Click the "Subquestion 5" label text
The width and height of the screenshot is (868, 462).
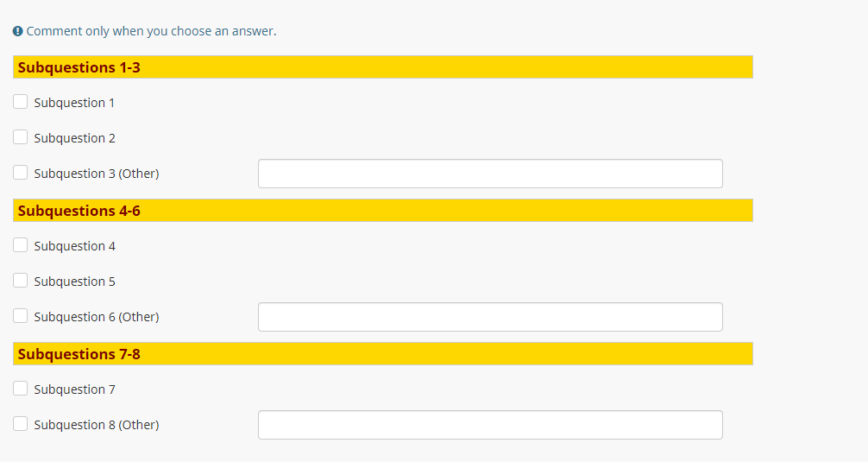(x=74, y=282)
